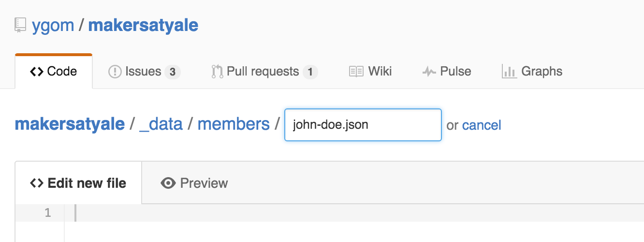Navigate to the members folder breadcrumb
Viewport: 644px width, 242px height.
point(234,124)
